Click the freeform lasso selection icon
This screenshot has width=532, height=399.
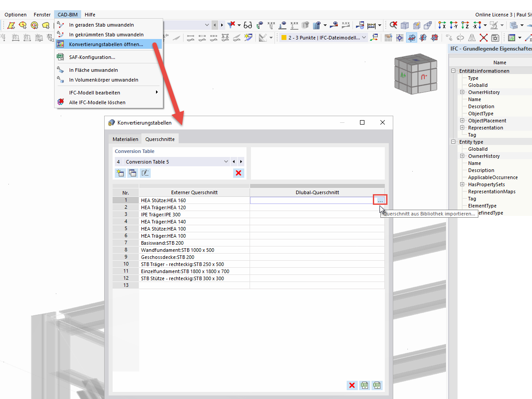(46, 25)
